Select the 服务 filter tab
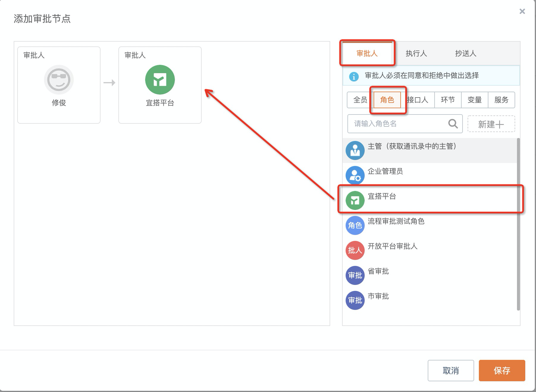 pyautogui.click(x=501, y=100)
